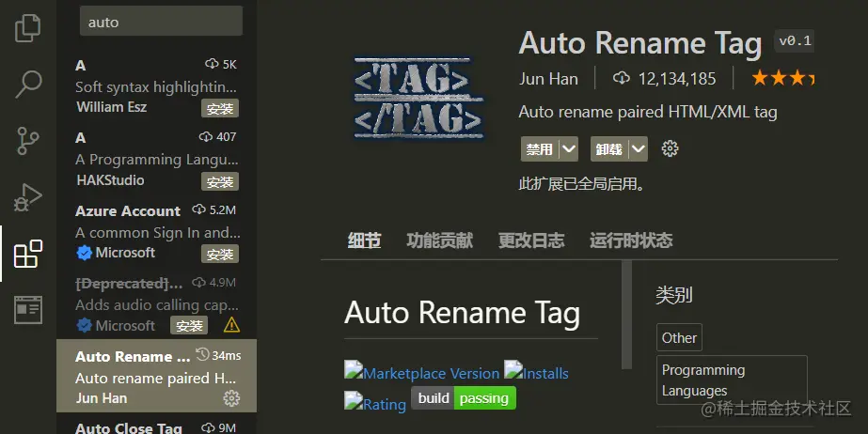Screen dimensions: 868x434
Task: Click the extension search field containing auto
Action: pyautogui.click(x=161, y=22)
